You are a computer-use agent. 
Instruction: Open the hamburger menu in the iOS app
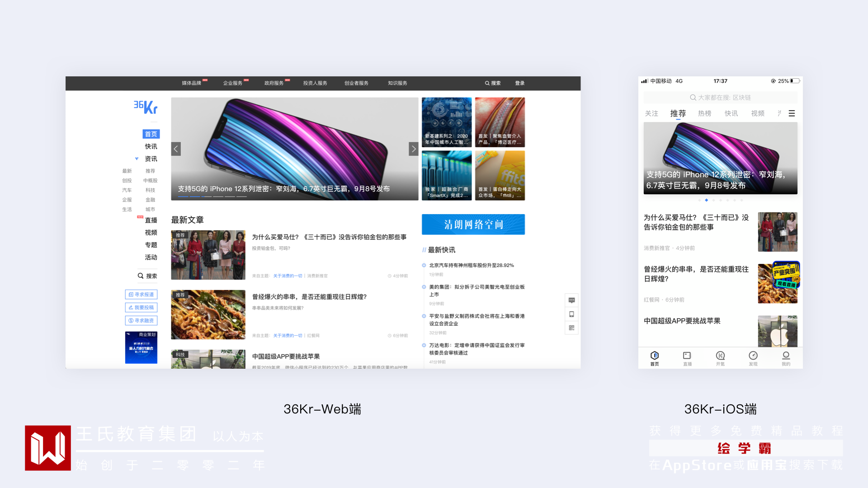pos(792,113)
